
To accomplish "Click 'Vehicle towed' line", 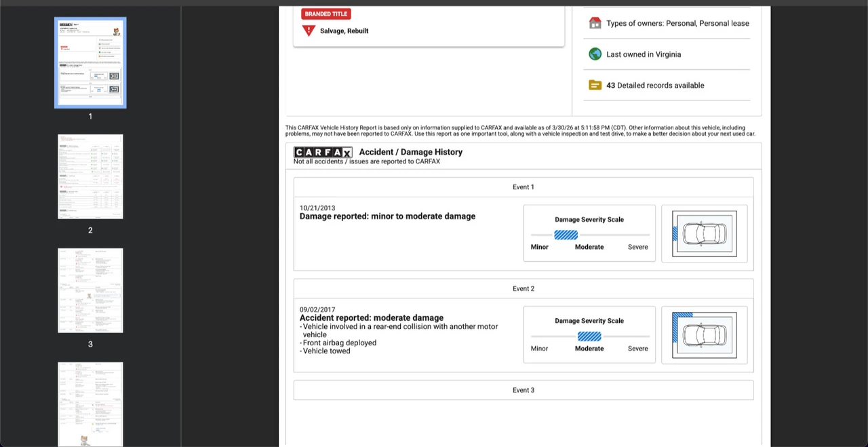I will pos(325,351).
